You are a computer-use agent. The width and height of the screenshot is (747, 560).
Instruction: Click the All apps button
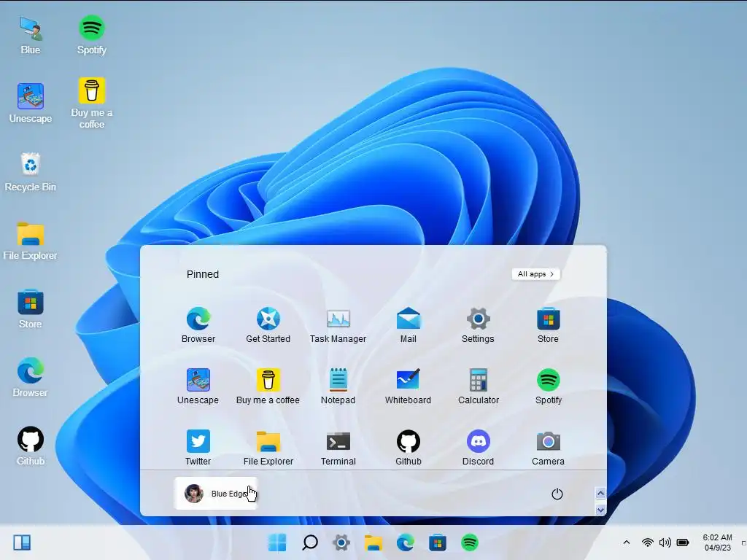536,274
